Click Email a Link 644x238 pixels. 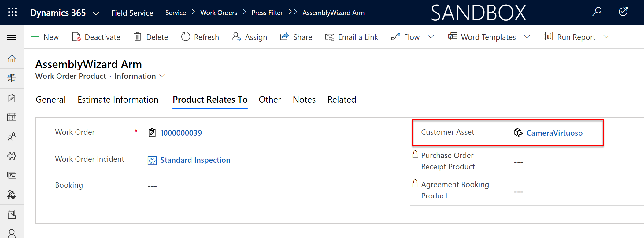coord(351,37)
